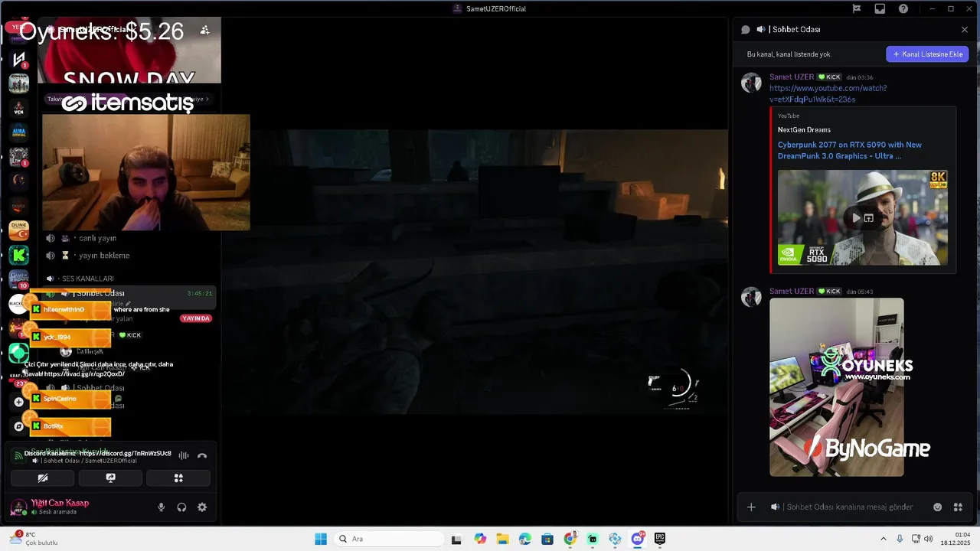980x551 pixels.
Task: Open the green K Kick server icon
Action: point(18,255)
